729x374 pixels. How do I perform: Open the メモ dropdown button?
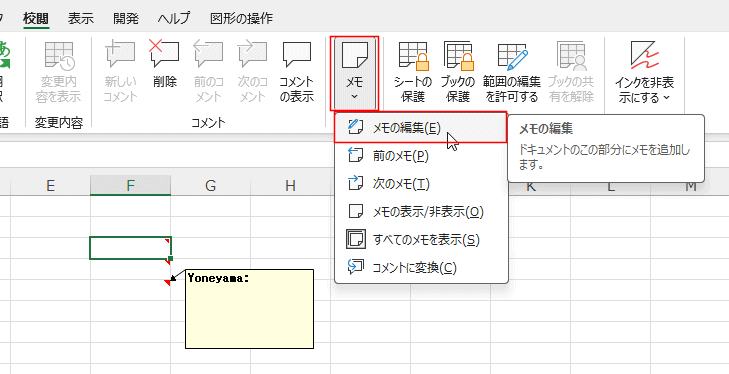355,73
